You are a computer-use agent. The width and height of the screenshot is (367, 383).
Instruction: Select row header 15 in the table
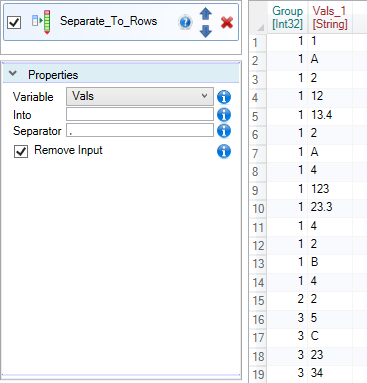[258, 301]
